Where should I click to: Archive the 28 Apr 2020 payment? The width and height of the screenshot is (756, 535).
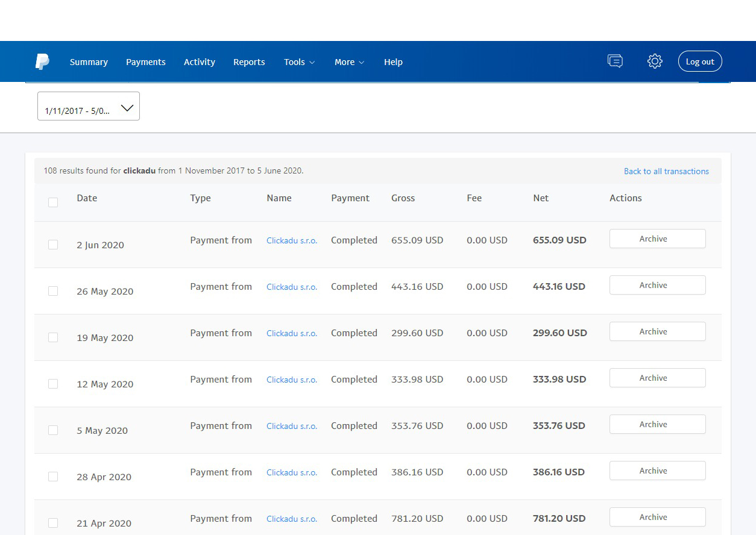tap(658, 471)
